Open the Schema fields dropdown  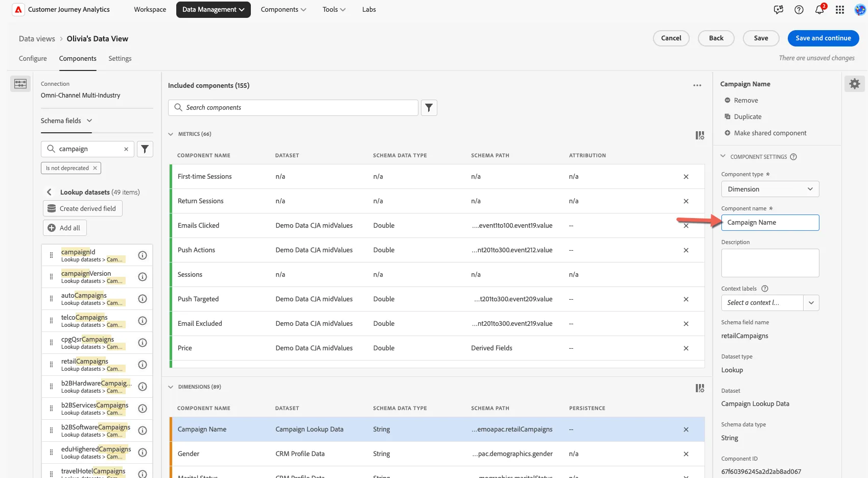(66, 121)
